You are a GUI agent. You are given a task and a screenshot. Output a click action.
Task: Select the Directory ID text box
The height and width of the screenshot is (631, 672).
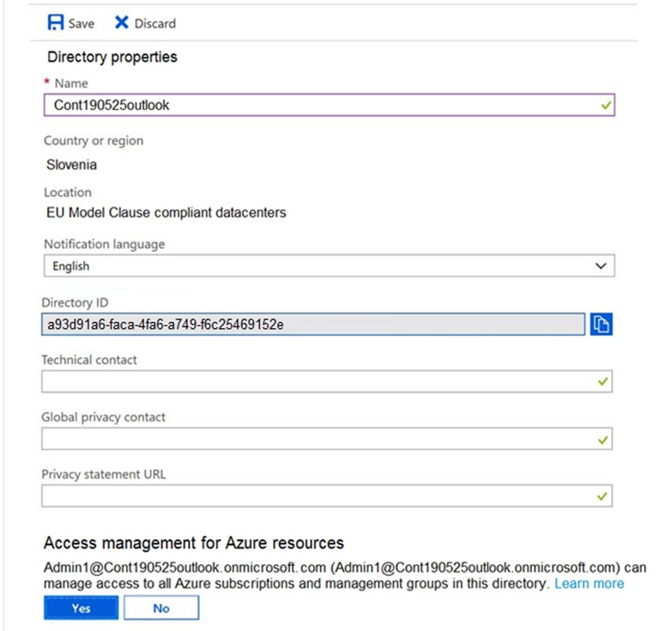313,324
